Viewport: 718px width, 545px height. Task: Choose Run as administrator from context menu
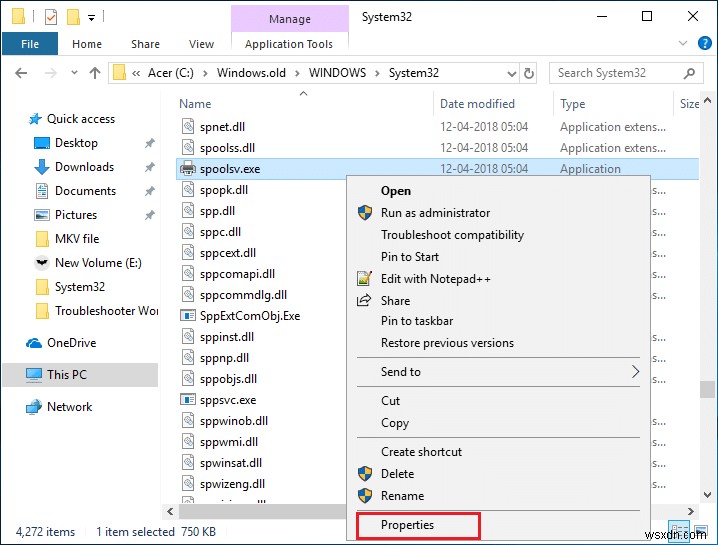435,213
